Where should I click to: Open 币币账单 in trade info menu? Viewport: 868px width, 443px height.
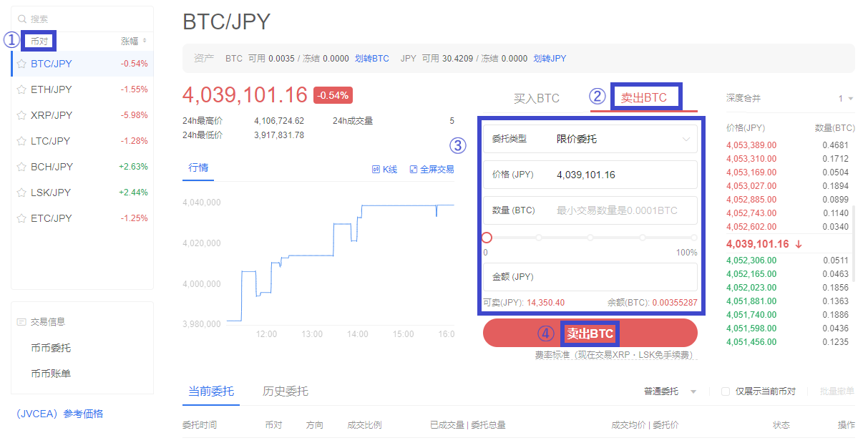51,374
